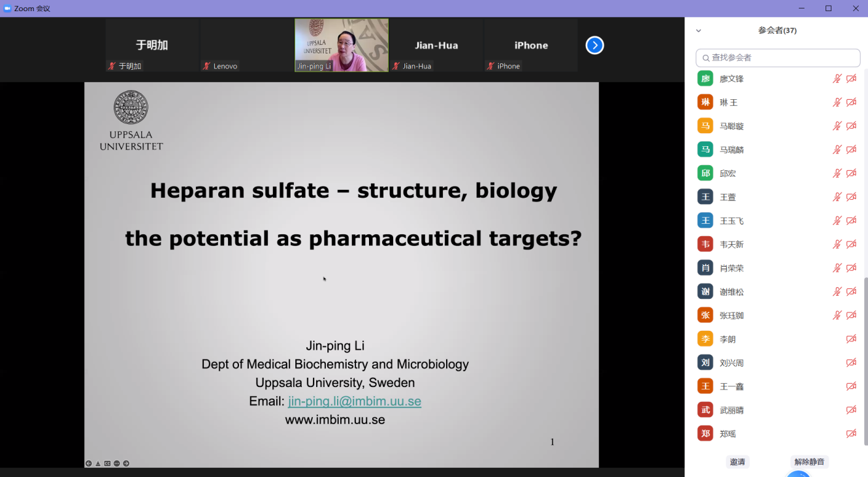Click the 查找参会者 search field

click(777, 58)
